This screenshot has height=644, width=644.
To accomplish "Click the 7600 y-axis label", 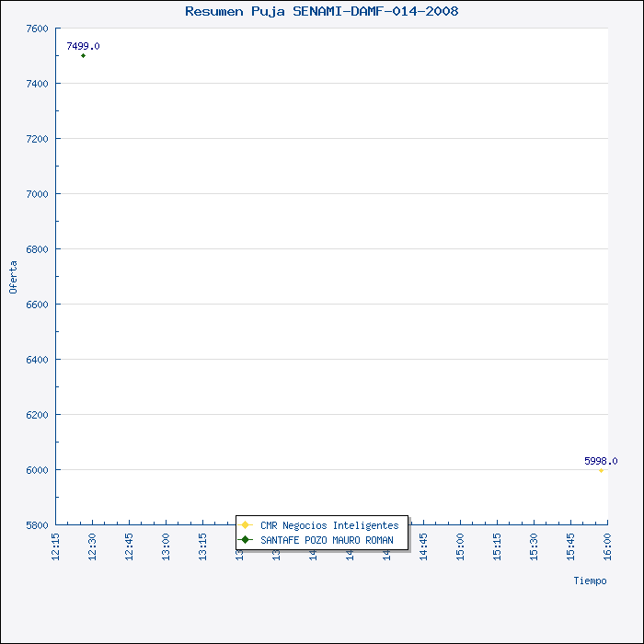I will [x=37, y=29].
